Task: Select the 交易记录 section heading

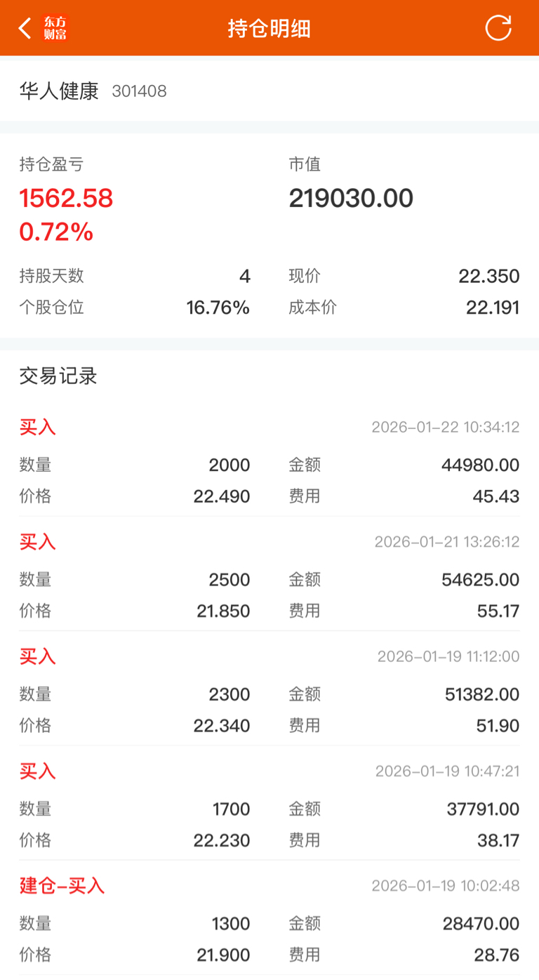Action: click(58, 376)
